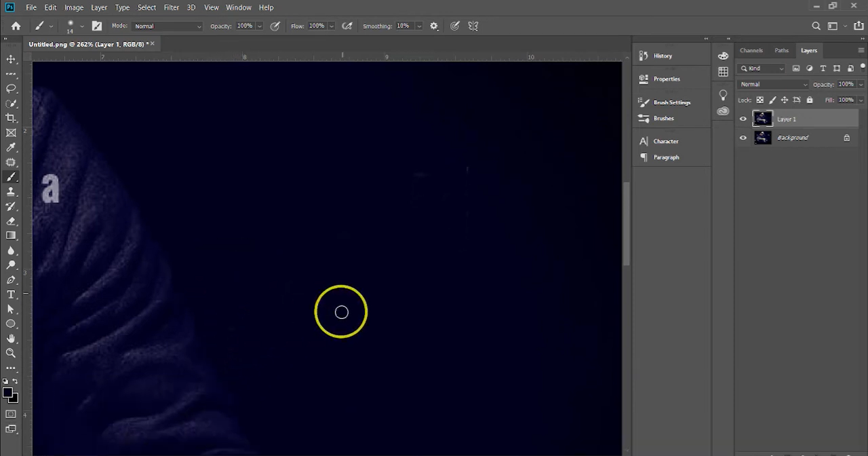
Task: Expand Flow slider dropdown
Action: click(331, 26)
